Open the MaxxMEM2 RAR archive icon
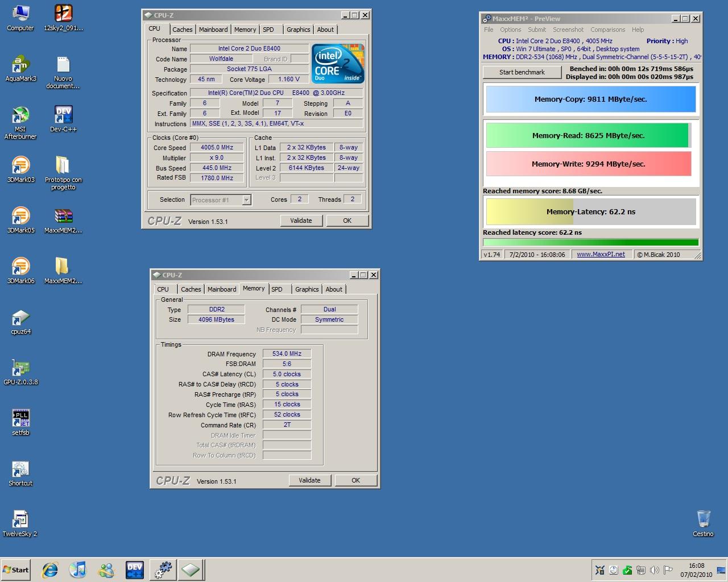The height and width of the screenshot is (582, 728). pos(63,220)
